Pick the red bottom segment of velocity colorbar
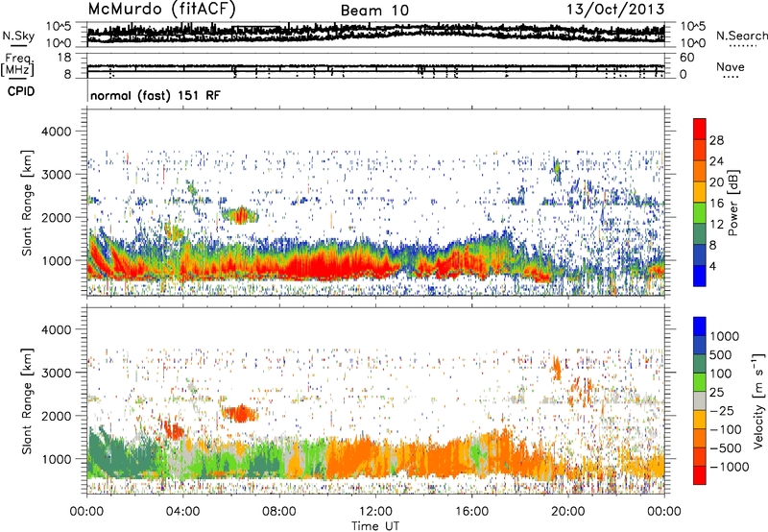Image resolution: width=768 pixels, height=532 pixels. tap(700, 475)
